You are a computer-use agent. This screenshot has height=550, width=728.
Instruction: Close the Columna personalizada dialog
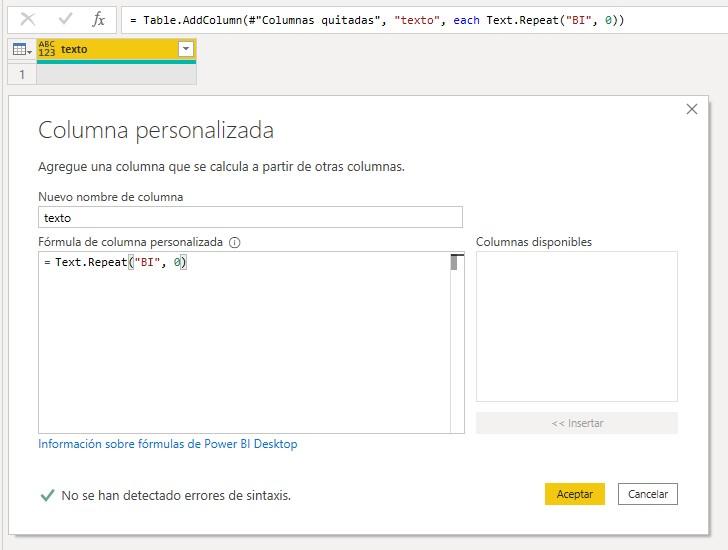[692, 109]
